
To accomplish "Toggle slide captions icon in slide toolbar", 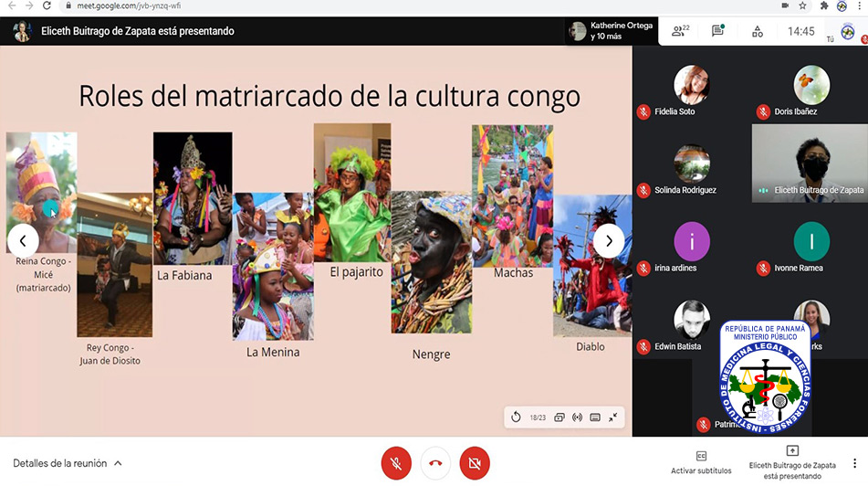I will 595,417.
